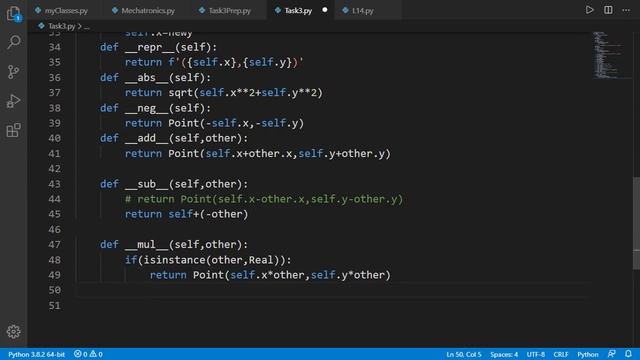Viewport: 640px width, 360px height.
Task: Select Python 3.8.2 64-bit interpreter
Action: click(36, 354)
